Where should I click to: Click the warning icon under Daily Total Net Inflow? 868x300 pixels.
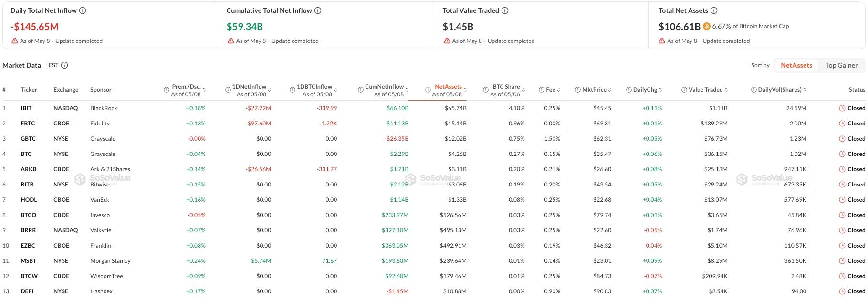pos(15,41)
